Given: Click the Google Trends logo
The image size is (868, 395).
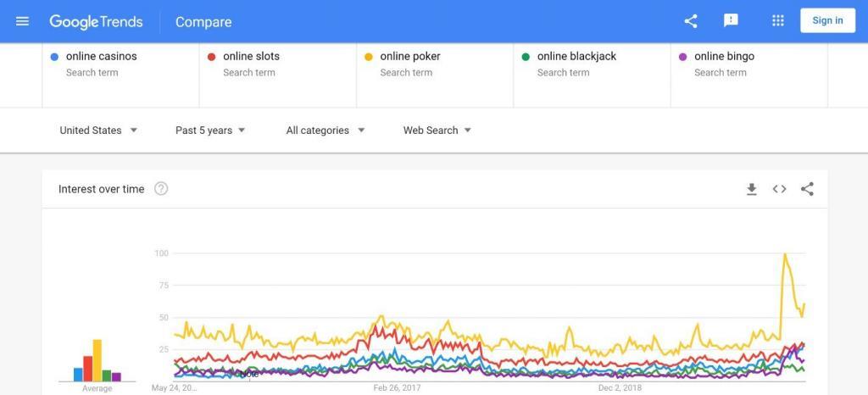Looking at the screenshot, I should click(x=96, y=21).
